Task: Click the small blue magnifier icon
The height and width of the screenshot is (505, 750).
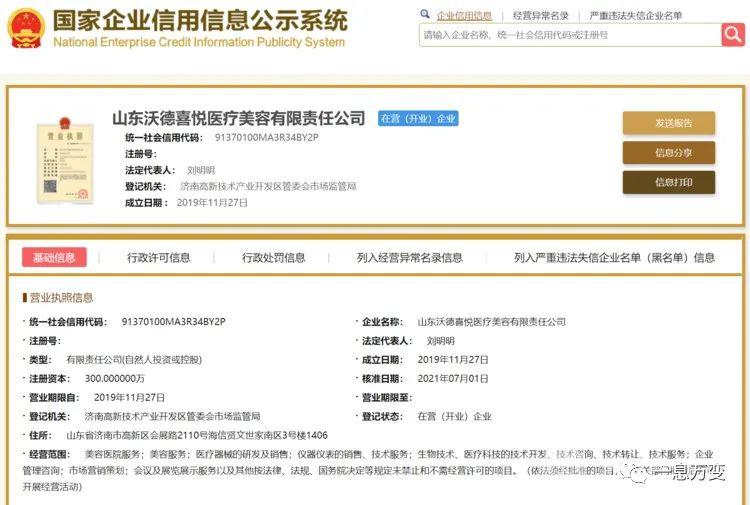Action: coord(425,14)
